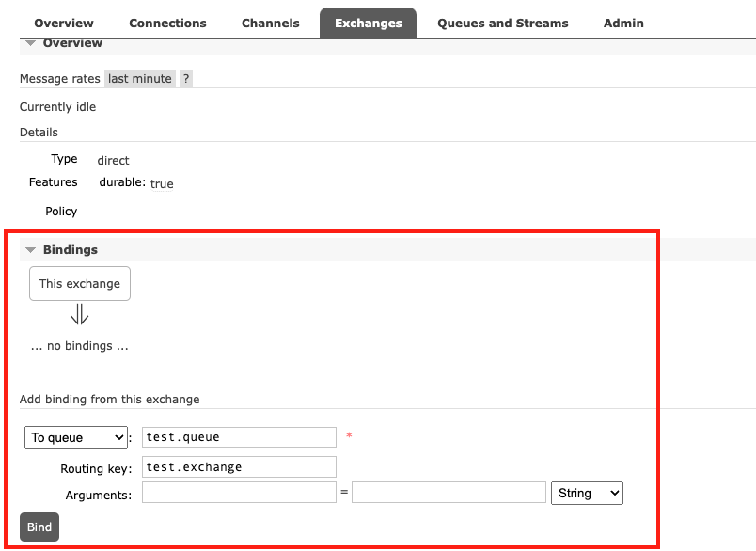Open the String argument type dropdown
The width and height of the screenshot is (756, 551).
pyautogui.click(x=587, y=493)
